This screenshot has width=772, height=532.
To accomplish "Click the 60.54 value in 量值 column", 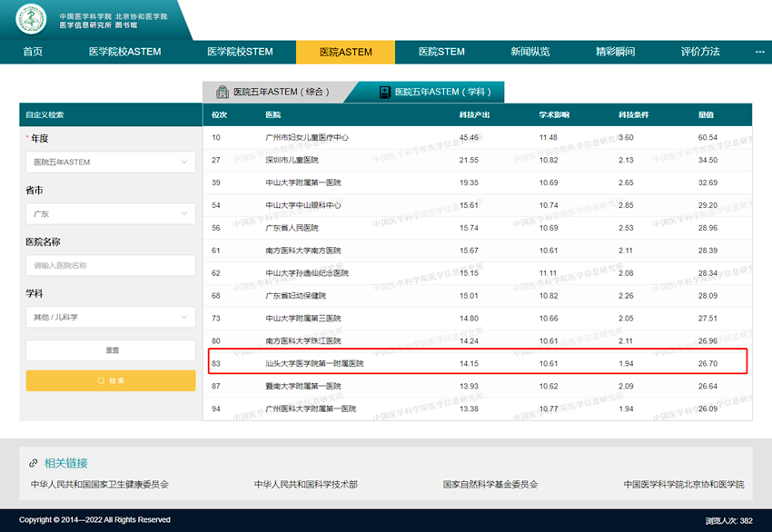I will coord(708,137).
